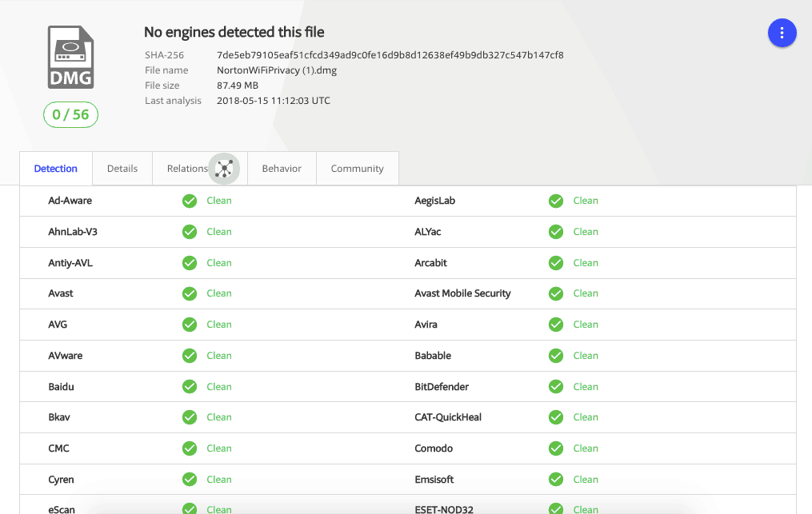Click the green checkmark for Antiy-AVL
This screenshot has height=514, width=812.
[190, 263]
